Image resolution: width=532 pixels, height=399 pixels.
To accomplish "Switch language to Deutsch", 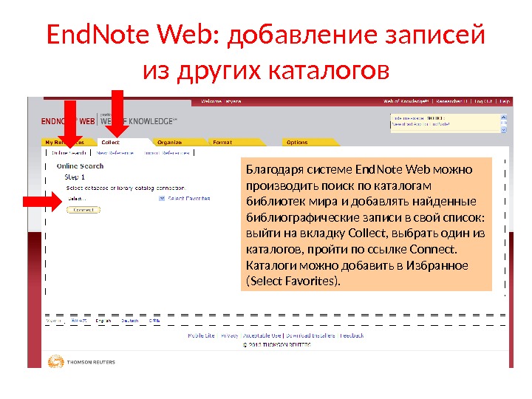I will coord(130,321).
